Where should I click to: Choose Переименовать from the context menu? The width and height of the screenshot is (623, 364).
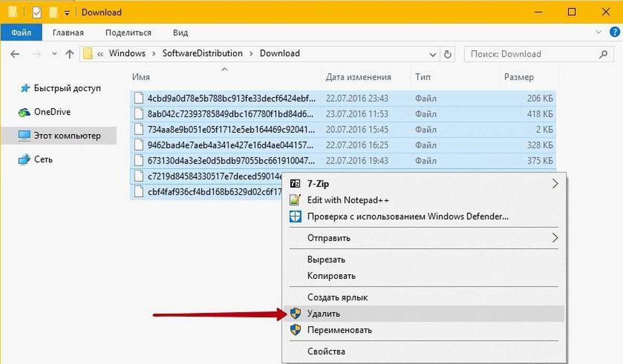[339, 330]
